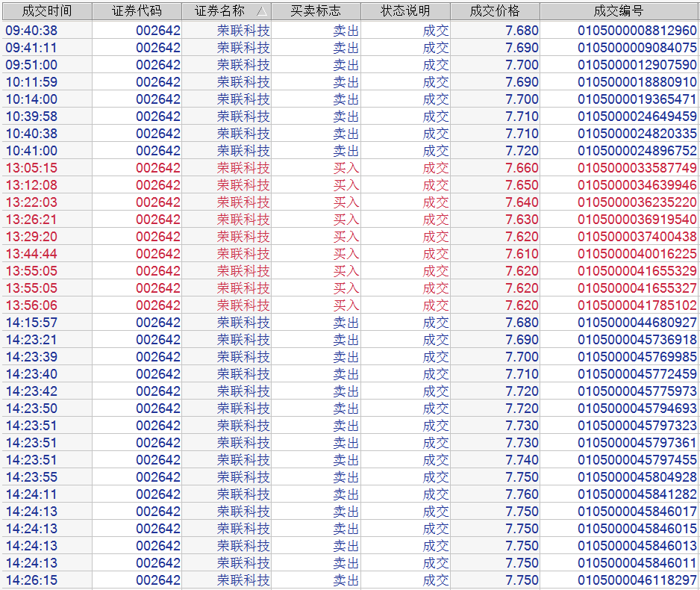700x590 pixels.
Task: Select trade time 14:26:15
Action: 31,580
